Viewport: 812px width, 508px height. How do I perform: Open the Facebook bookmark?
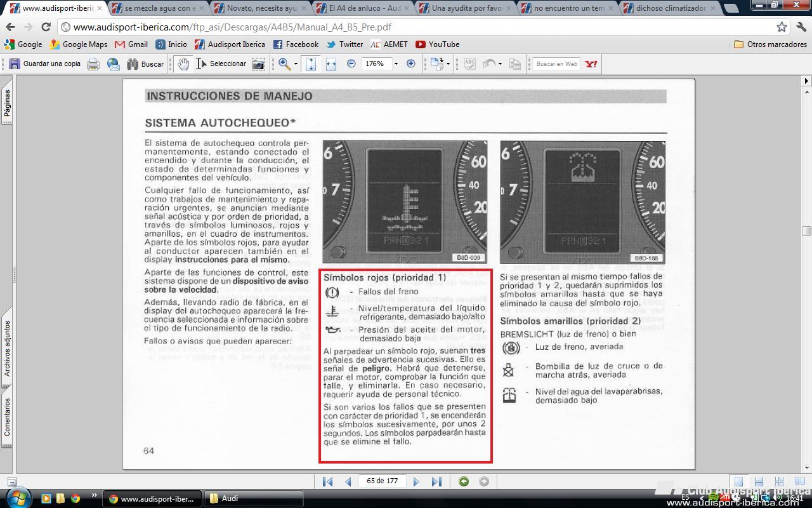[x=296, y=44]
